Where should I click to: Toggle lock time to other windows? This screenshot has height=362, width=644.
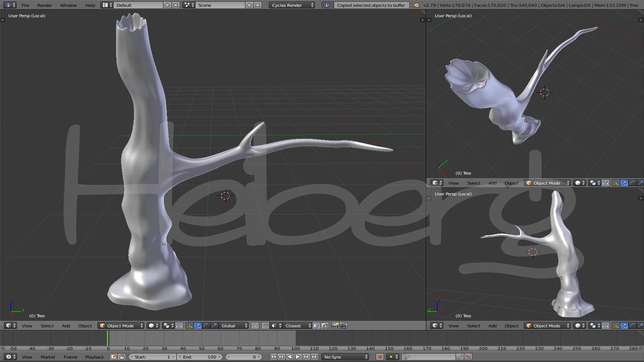pyautogui.click(x=122, y=357)
